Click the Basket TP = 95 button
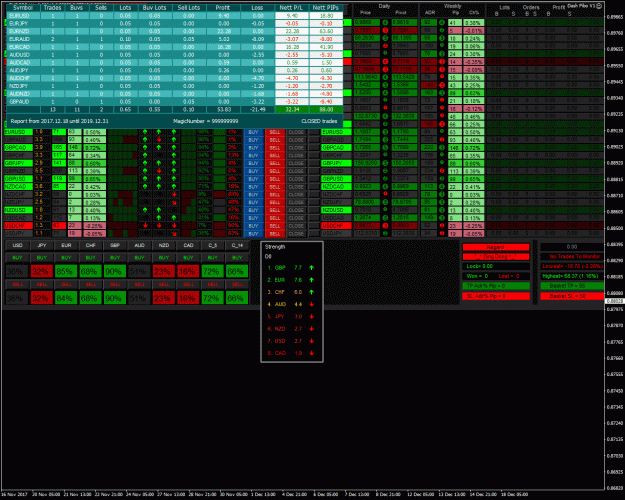 click(572, 286)
